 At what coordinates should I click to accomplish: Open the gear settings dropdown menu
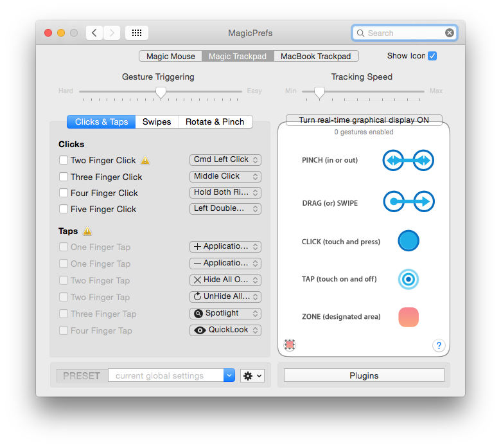pos(252,376)
